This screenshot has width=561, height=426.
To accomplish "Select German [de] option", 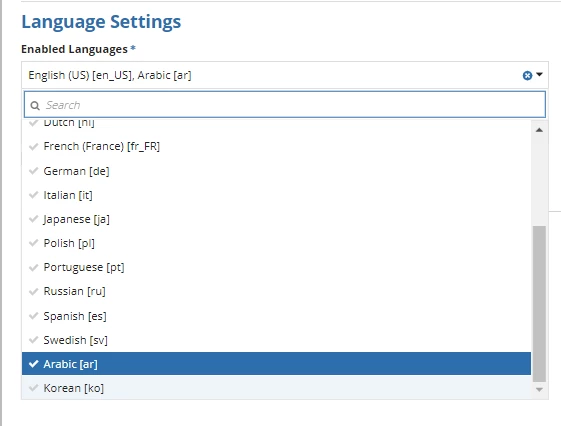I will (276, 171).
